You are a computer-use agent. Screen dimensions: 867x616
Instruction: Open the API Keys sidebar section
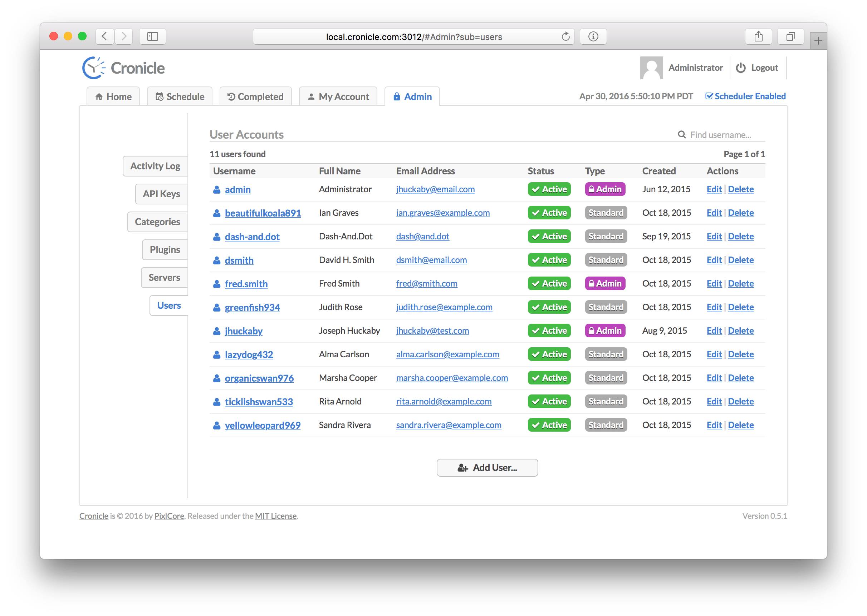pos(161,194)
